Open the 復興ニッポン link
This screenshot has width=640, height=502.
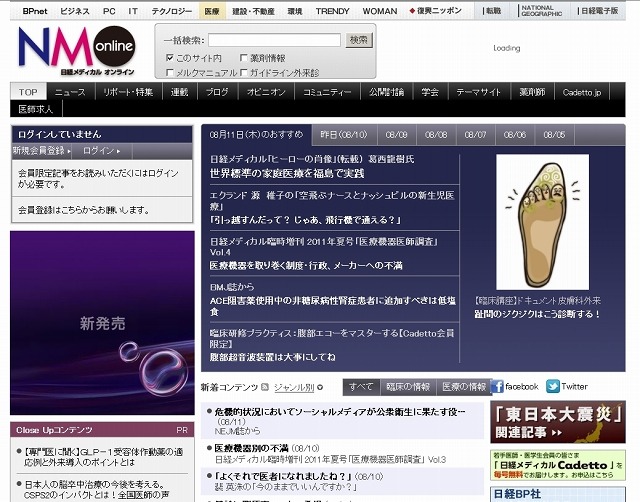pyautogui.click(x=436, y=11)
